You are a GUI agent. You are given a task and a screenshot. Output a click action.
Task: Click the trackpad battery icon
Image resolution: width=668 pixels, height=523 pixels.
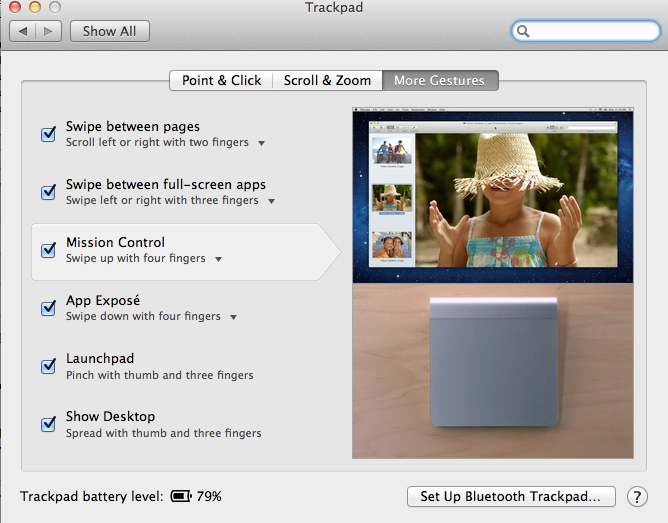pyautogui.click(x=181, y=496)
